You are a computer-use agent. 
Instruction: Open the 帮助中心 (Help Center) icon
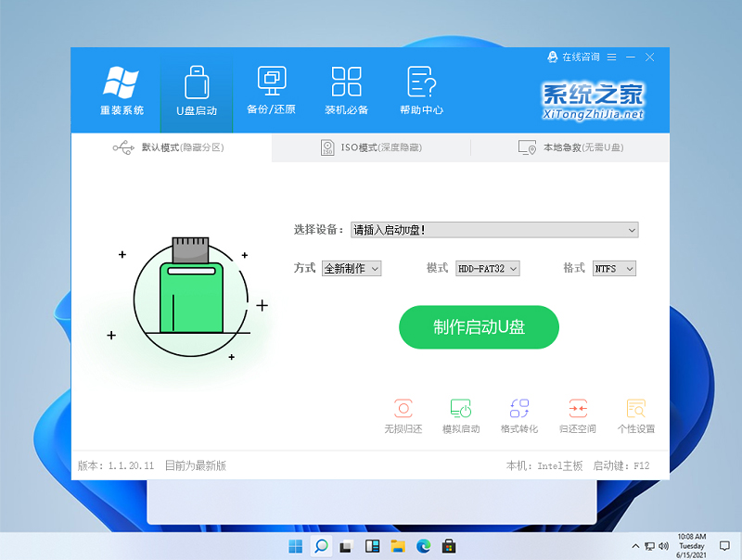tap(420, 90)
